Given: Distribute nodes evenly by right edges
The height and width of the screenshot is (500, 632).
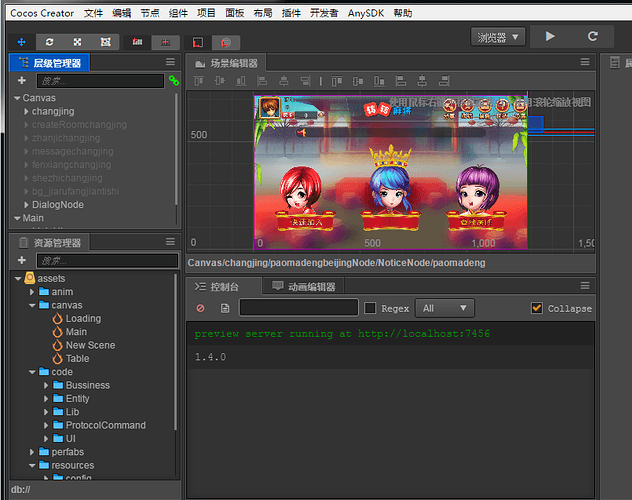Looking at the screenshot, I should point(444,81).
